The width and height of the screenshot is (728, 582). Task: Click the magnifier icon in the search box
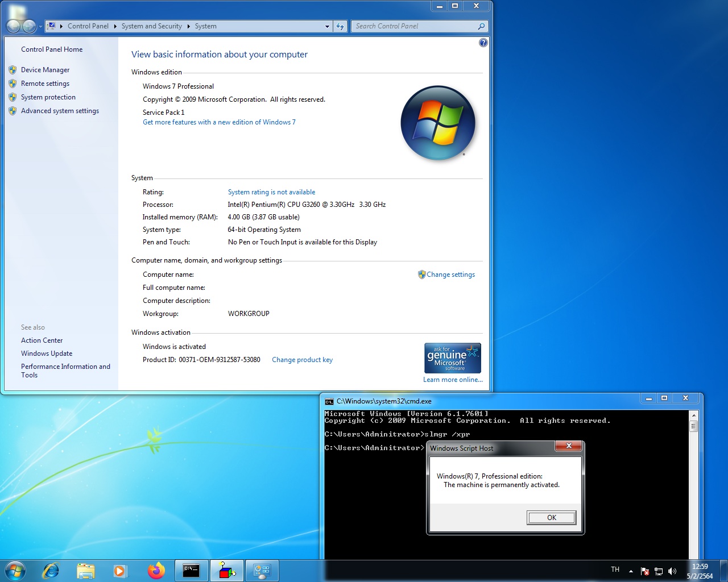(x=481, y=26)
